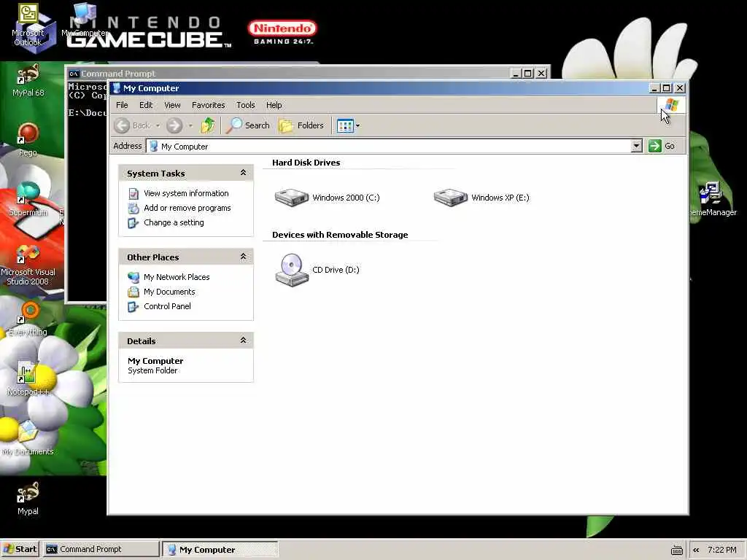This screenshot has height=560, width=747.
Task: Click the Back navigation button
Action: click(x=133, y=125)
